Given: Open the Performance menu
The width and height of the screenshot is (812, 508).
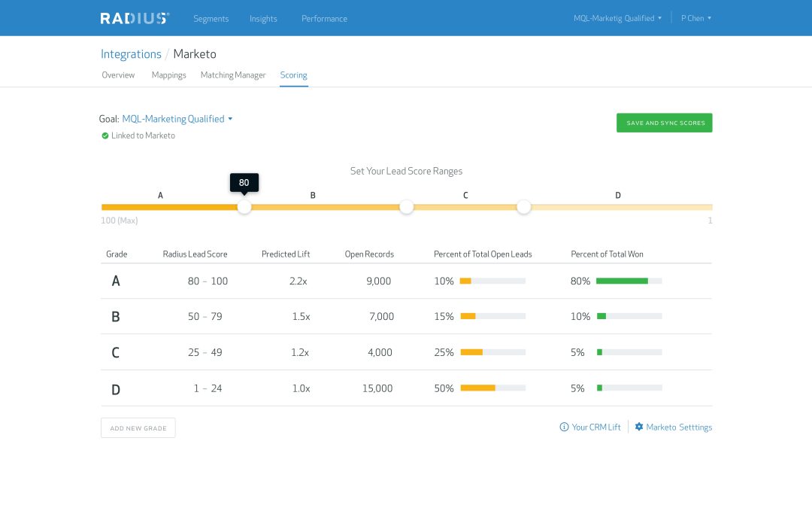Looking at the screenshot, I should click(324, 19).
